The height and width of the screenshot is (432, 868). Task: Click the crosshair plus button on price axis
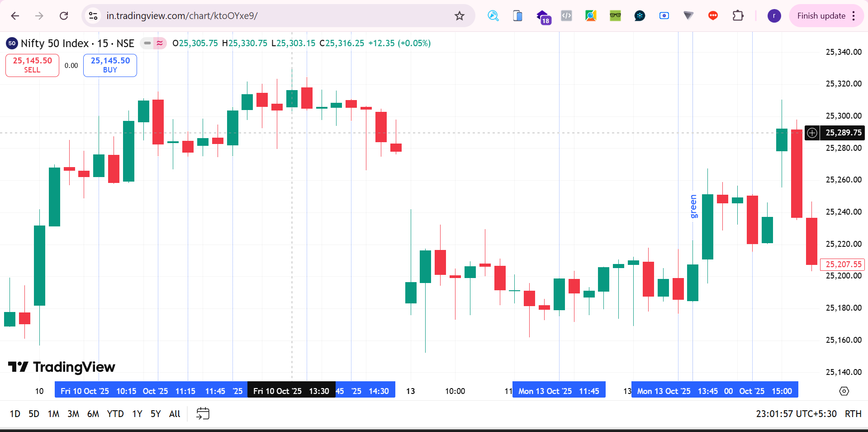(812, 133)
